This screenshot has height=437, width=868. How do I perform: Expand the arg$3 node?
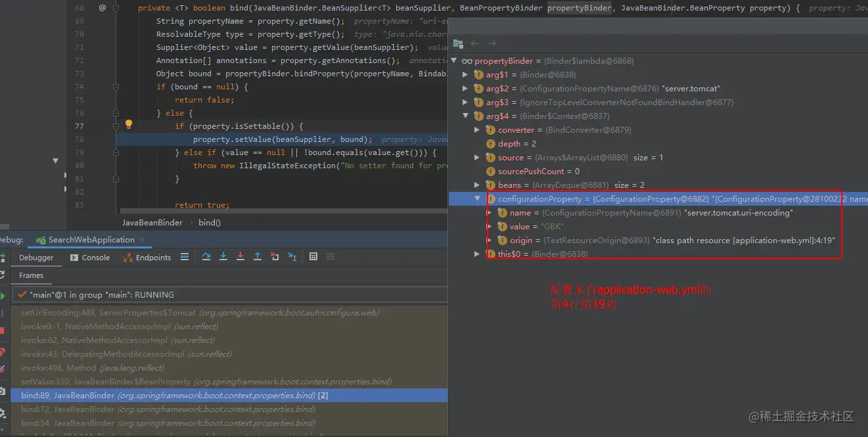click(465, 103)
